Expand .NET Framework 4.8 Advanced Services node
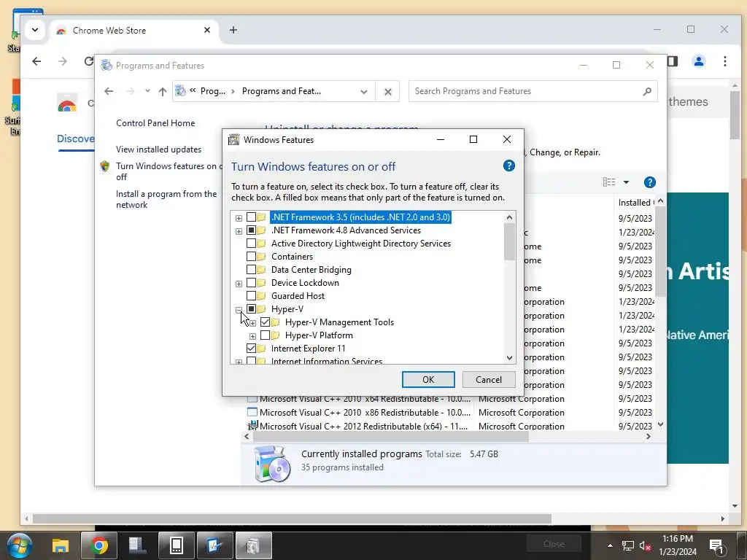 click(239, 231)
